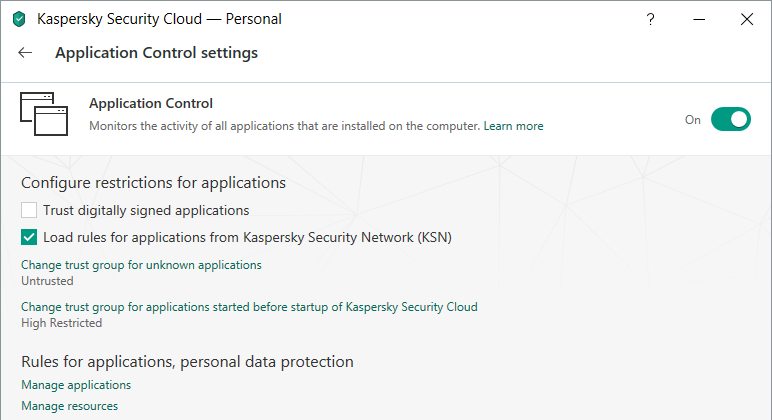Click the Application Control settings page title
The height and width of the screenshot is (420, 772).
coord(156,53)
